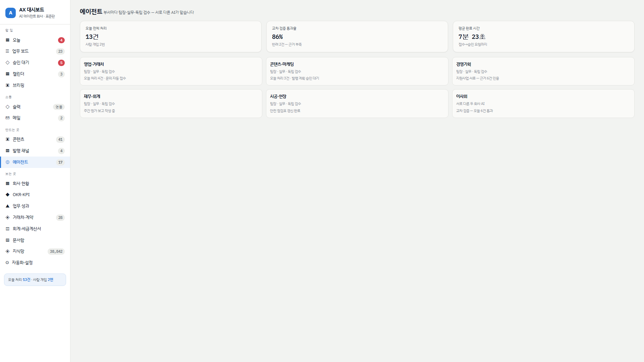Click the 28 badge on 거래처·계약
This screenshot has width=644, height=362.
[x=60, y=218]
